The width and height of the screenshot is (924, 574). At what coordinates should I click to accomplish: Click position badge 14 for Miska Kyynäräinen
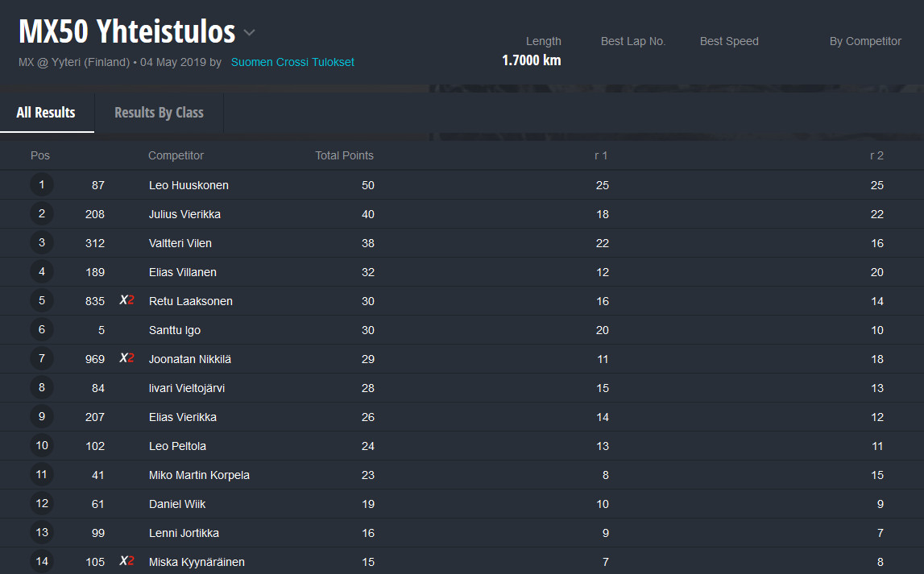tap(42, 562)
